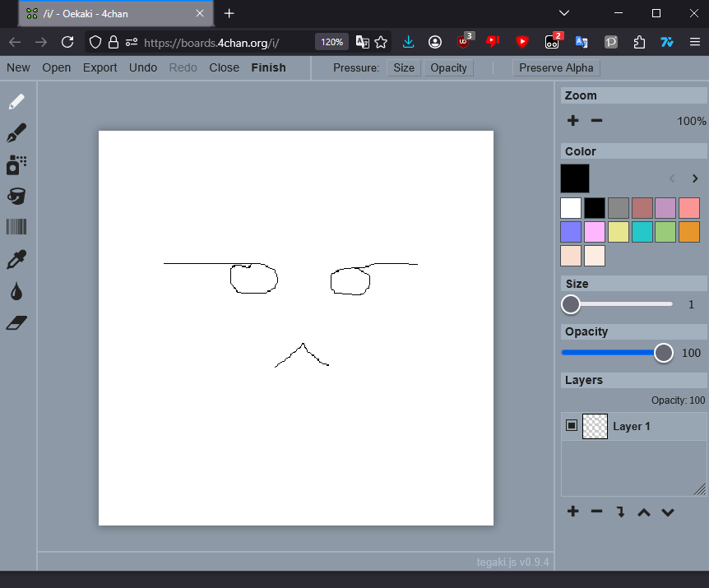The image size is (709, 588).
Task: Click the tegaki.js v0.9.4 text
Action: tap(512, 562)
